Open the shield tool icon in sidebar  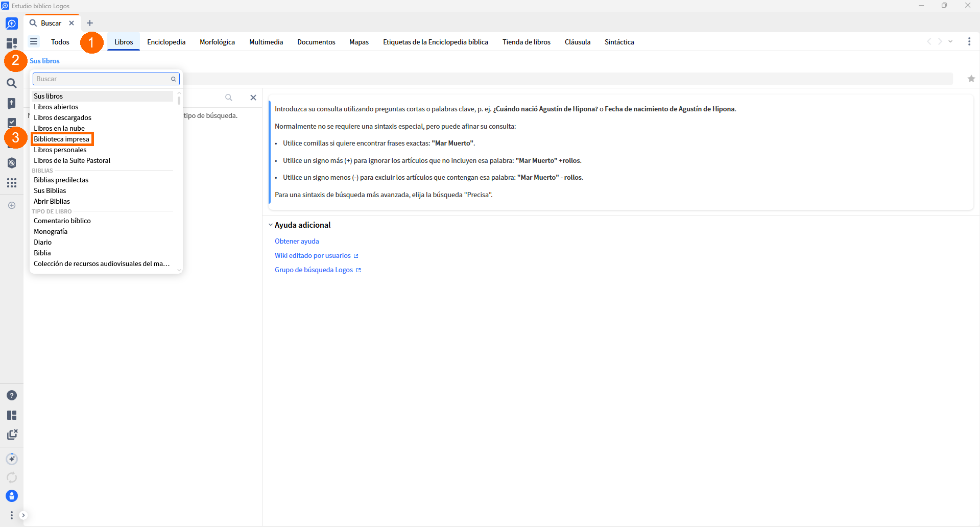12,163
